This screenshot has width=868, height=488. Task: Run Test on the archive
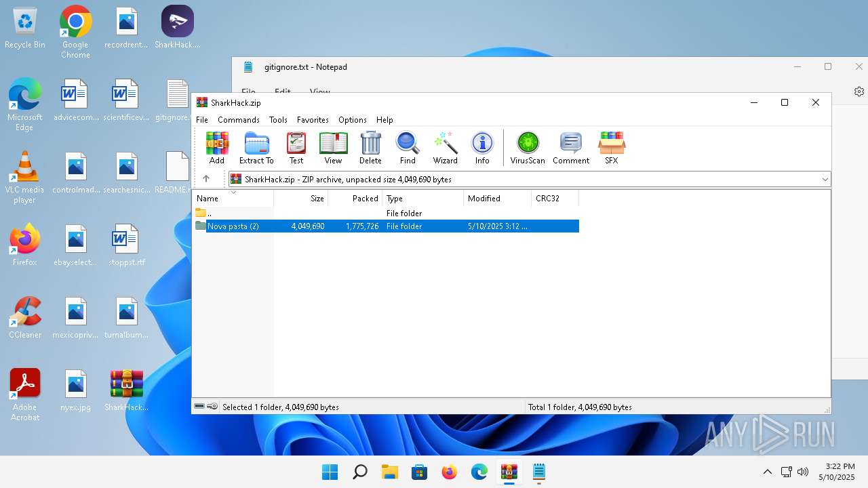click(x=296, y=148)
